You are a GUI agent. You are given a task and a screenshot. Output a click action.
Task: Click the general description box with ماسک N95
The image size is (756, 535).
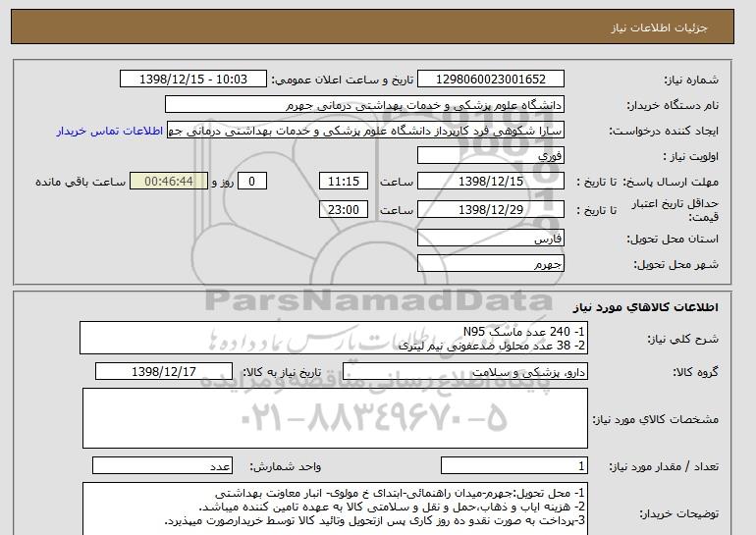[334, 338]
